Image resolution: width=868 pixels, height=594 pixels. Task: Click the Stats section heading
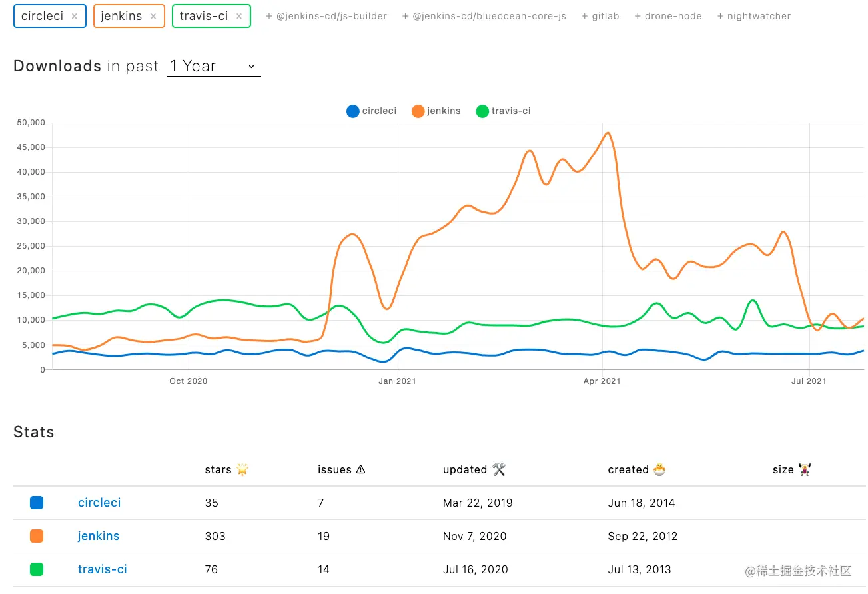[x=34, y=432]
